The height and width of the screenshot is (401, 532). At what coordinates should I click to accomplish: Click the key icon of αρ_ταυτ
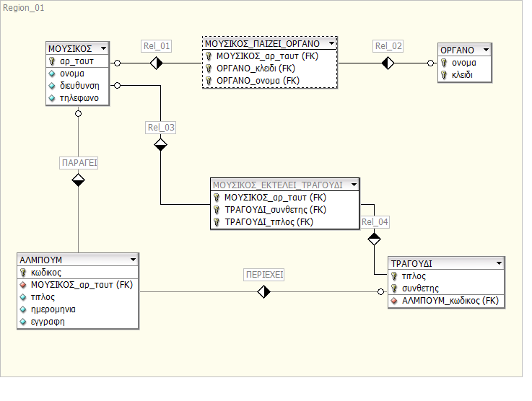point(52,61)
